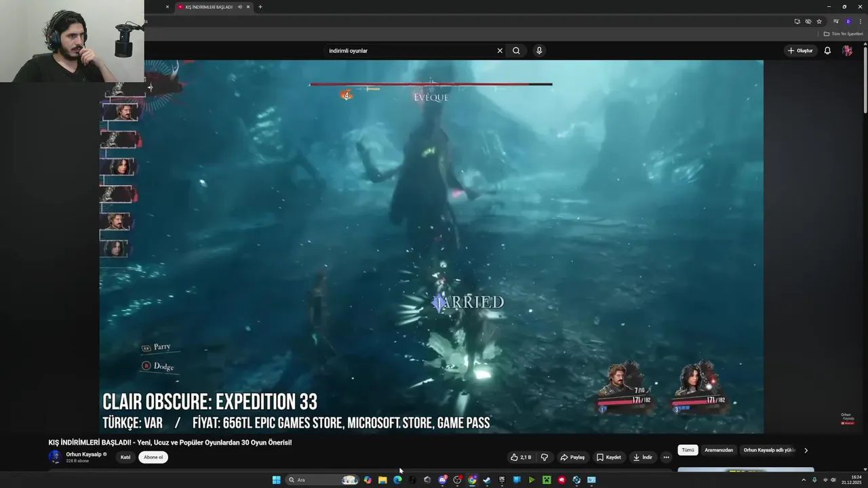Open the YouTube account avatar menu
Screen dimensions: 868x488
848,51
